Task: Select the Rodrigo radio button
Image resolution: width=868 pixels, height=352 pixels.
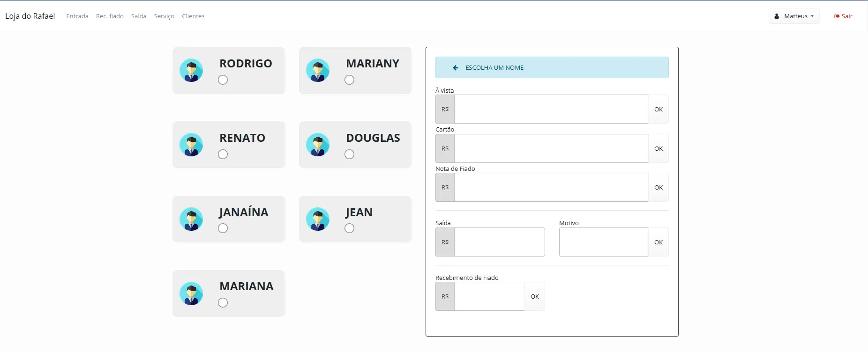Action: [x=223, y=80]
